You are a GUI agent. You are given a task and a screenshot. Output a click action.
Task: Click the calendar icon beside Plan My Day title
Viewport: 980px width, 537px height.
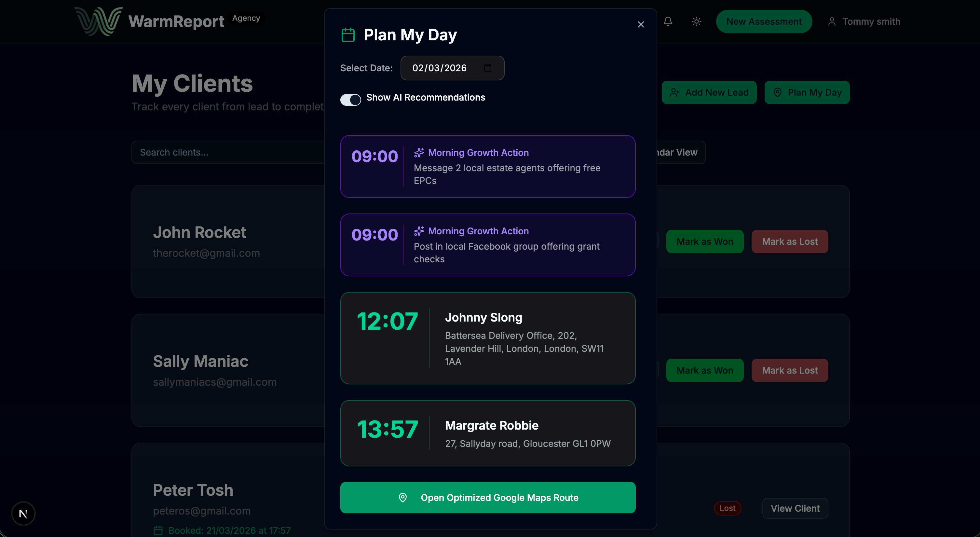(x=348, y=35)
